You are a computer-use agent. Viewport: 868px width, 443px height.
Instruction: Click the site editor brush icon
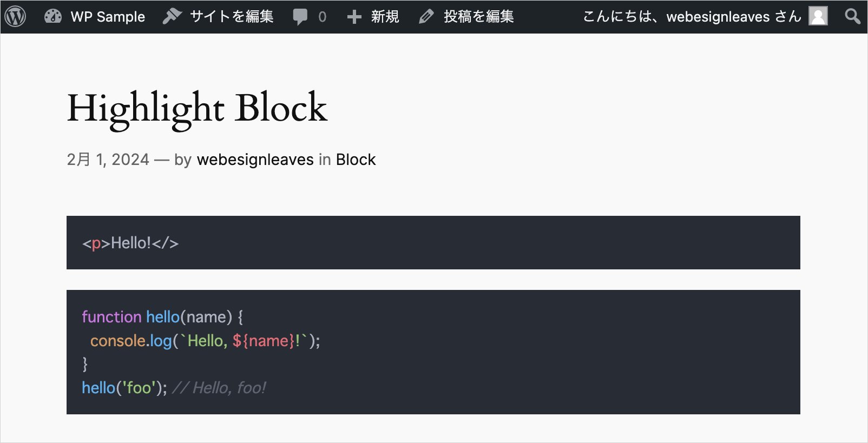point(172,17)
